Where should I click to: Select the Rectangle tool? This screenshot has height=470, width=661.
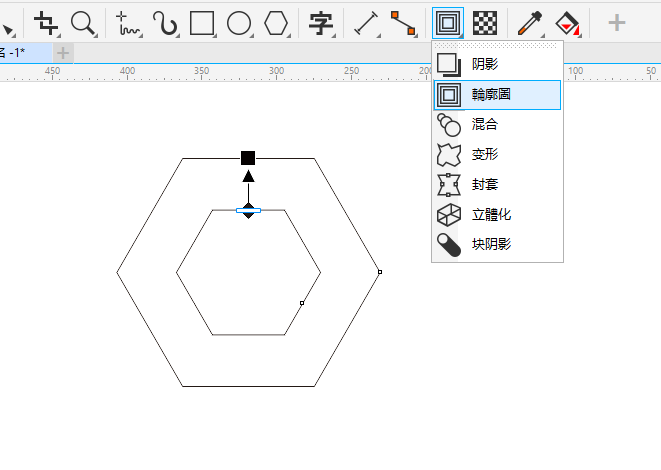pos(202,23)
